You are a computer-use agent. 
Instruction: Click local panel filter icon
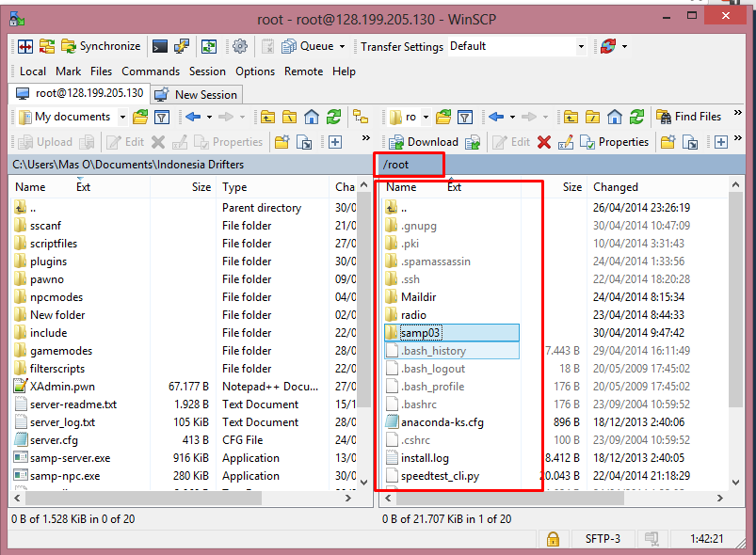162,117
